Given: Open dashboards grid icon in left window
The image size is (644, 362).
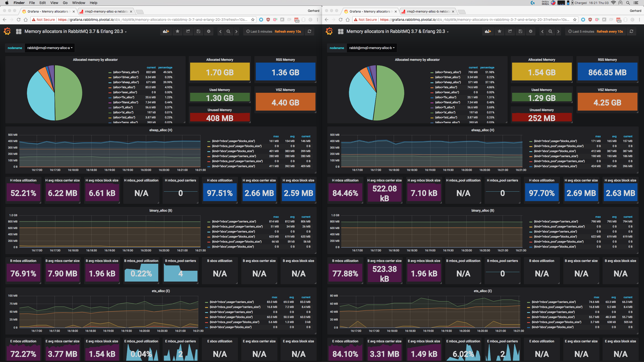Looking at the screenshot, I should click(19, 31).
